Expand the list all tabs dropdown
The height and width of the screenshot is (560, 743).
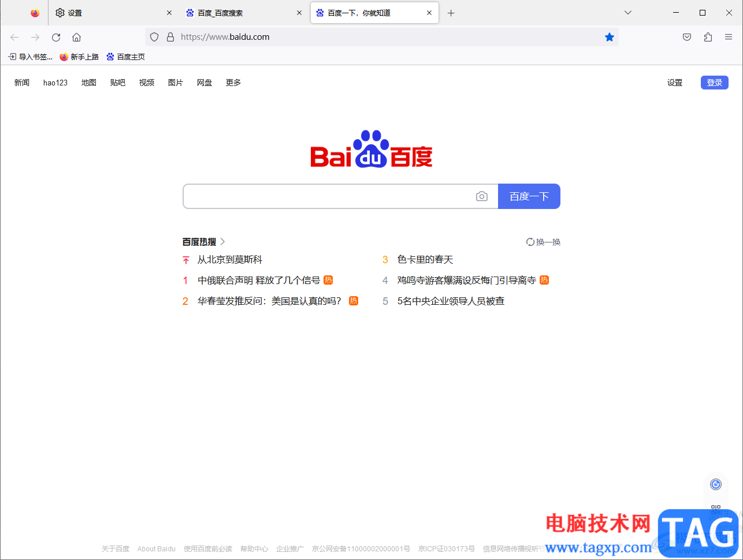tap(628, 13)
